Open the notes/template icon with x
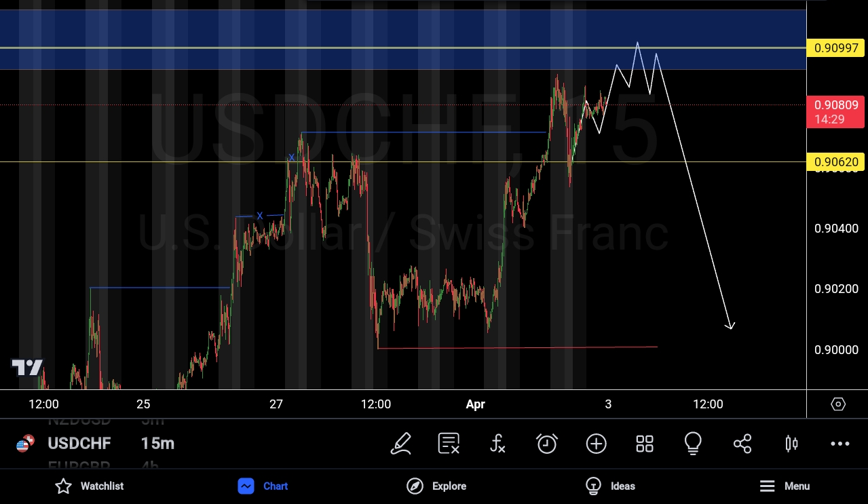Viewport: 868px width, 504px height. click(x=449, y=444)
